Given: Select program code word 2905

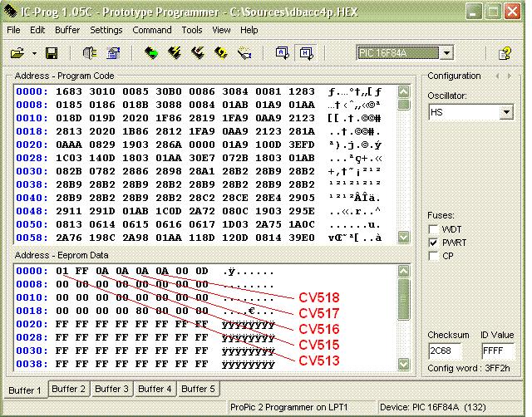Looking at the screenshot, I should click(x=302, y=198).
